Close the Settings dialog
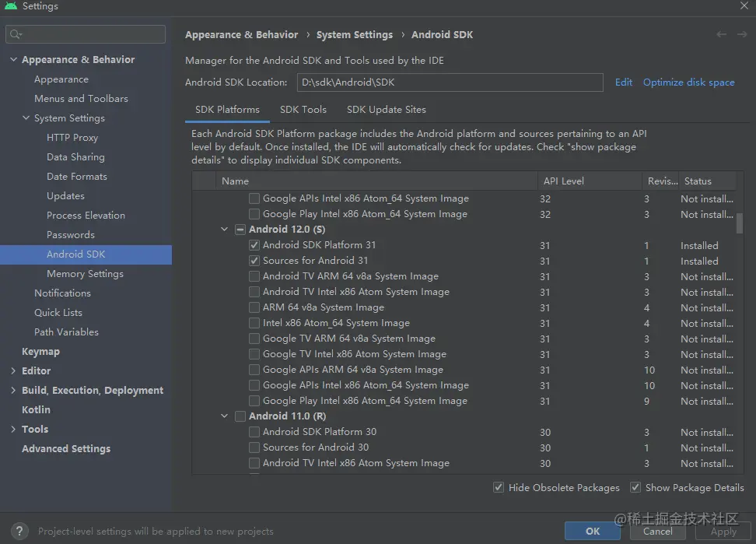The height and width of the screenshot is (544, 756). [x=744, y=5]
